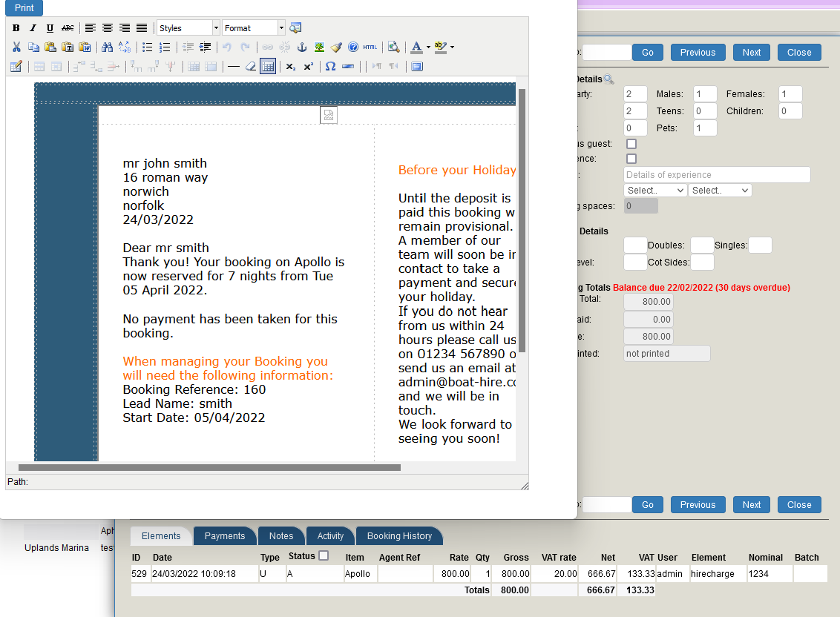Insert a special character with omega icon
Viewport: 840px width, 617px height.
[x=330, y=67]
